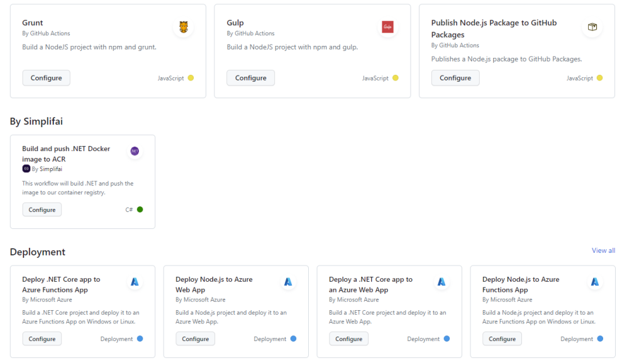Click the yellow JavaScript dot on Grunt card

(191, 78)
